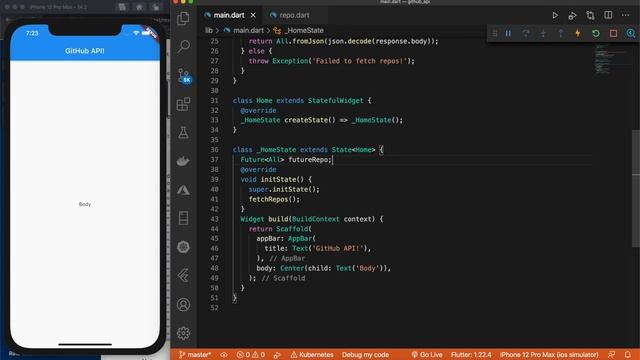
Task: Click StatefulWidget on line 31
Action: pos(335,100)
